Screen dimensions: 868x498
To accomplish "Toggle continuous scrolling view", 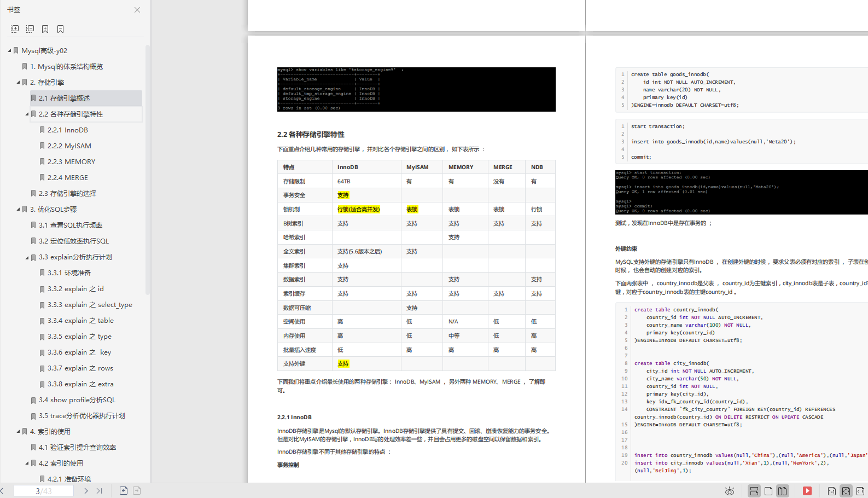I will pos(754,491).
